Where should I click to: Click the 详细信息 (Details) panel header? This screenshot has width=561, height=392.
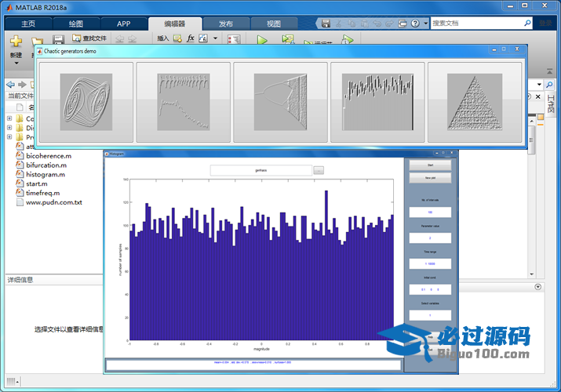click(x=54, y=280)
